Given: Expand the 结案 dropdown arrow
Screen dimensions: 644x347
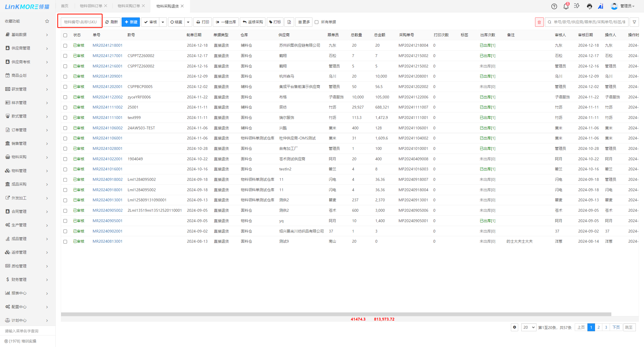Looking at the screenshot, I should pyautogui.click(x=188, y=22).
